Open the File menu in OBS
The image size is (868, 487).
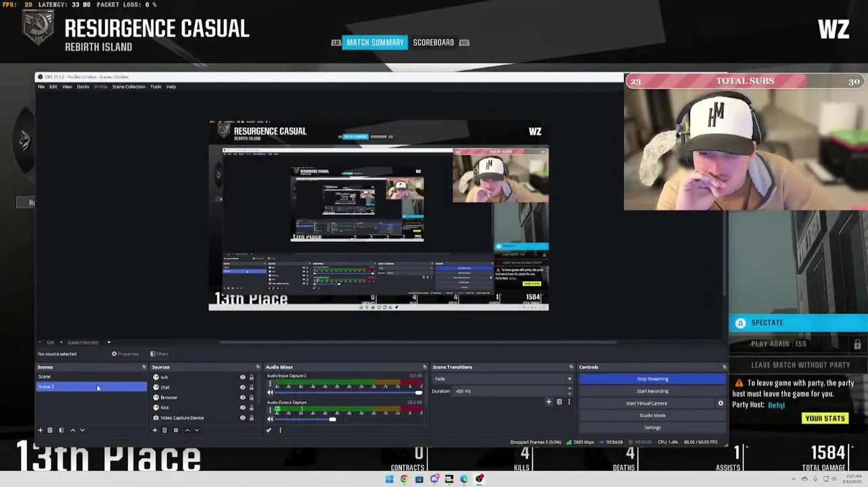click(41, 87)
